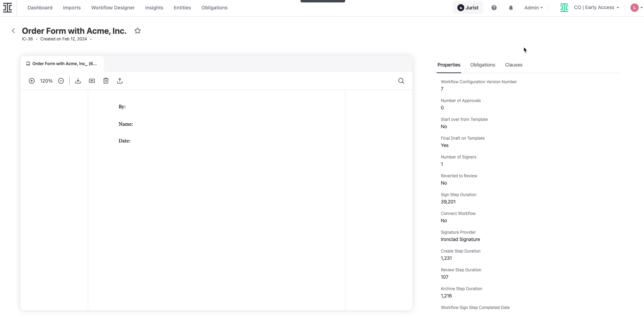Click the Start over from Template label

click(464, 119)
